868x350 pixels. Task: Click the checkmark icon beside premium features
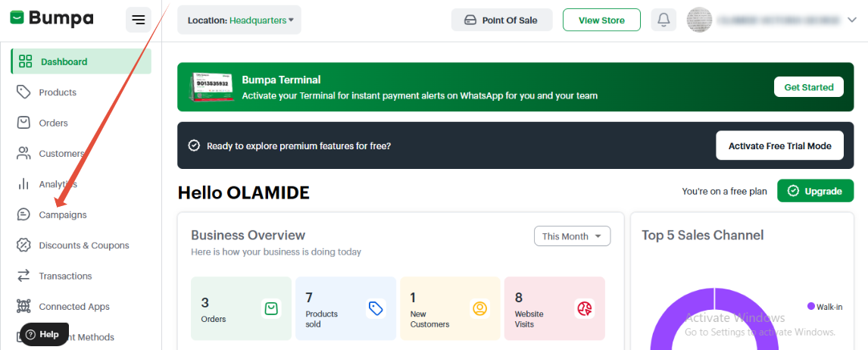(x=194, y=145)
